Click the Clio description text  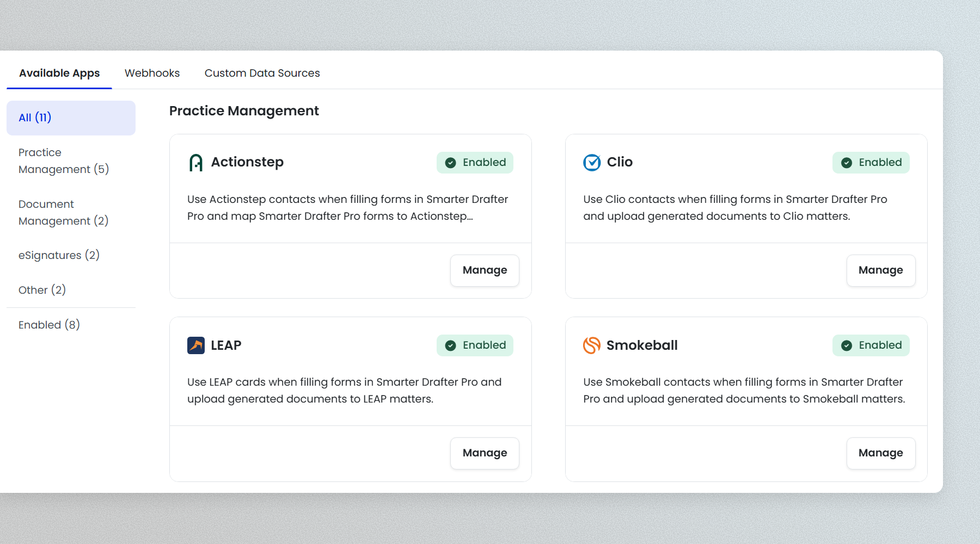tap(735, 208)
